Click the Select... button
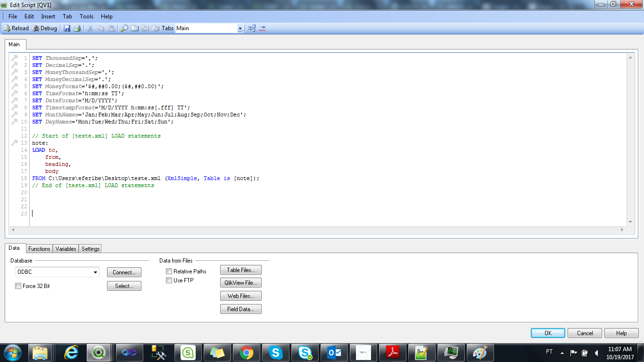Screen dimensions: 644x362 tap(124, 286)
